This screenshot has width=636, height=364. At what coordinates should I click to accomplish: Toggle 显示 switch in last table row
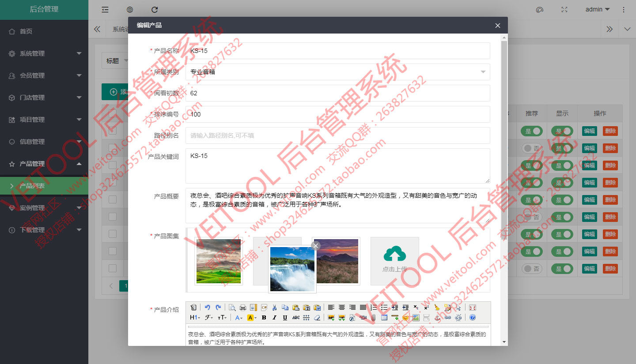tap(562, 268)
